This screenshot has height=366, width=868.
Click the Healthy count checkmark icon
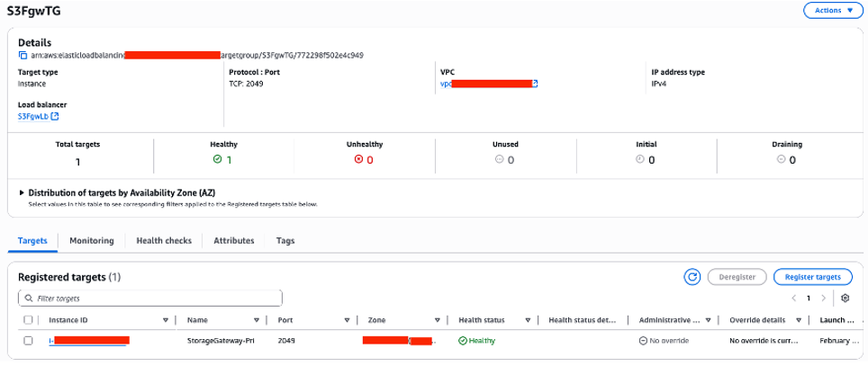tap(217, 160)
